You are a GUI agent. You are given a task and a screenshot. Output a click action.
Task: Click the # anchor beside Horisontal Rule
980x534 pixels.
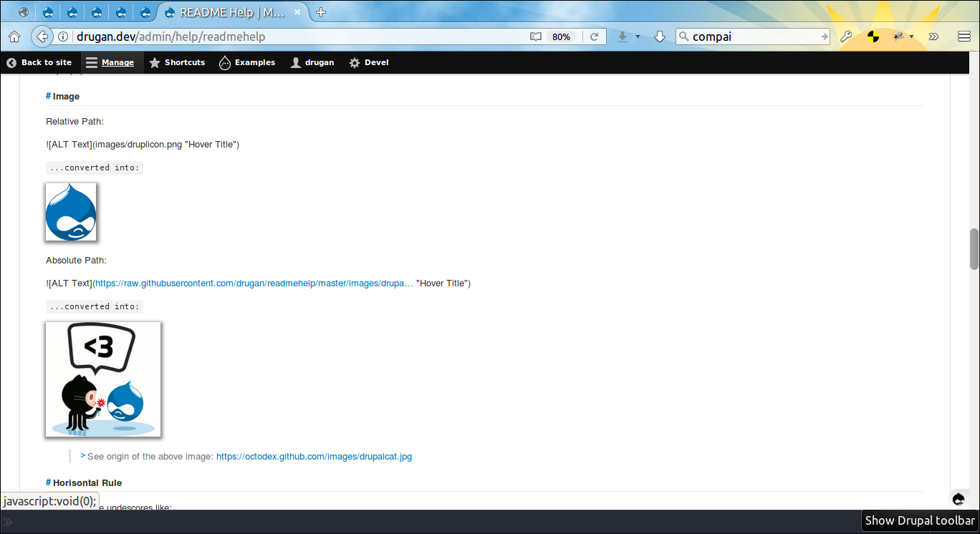49,482
